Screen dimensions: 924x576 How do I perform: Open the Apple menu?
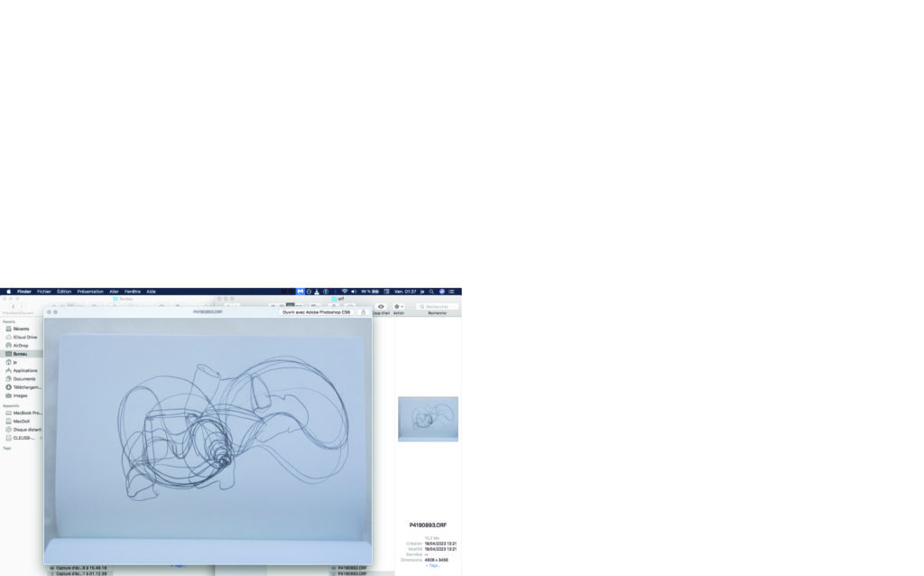point(9,292)
